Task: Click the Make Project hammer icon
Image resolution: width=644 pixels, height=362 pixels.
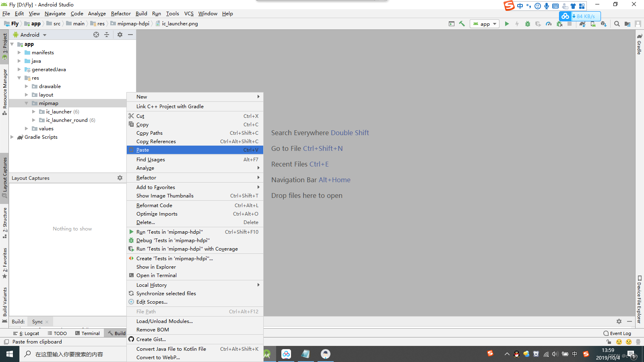Action: pyautogui.click(x=462, y=24)
